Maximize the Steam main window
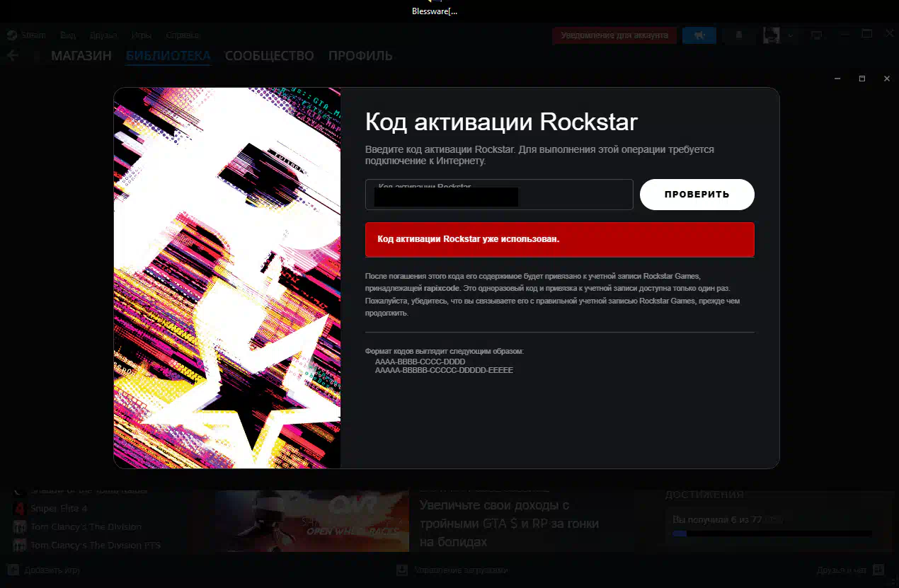This screenshot has width=899, height=588. click(x=866, y=34)
